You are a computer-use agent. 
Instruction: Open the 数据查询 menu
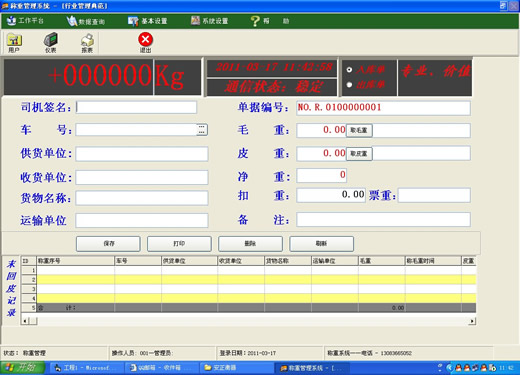tap(86, 21)
